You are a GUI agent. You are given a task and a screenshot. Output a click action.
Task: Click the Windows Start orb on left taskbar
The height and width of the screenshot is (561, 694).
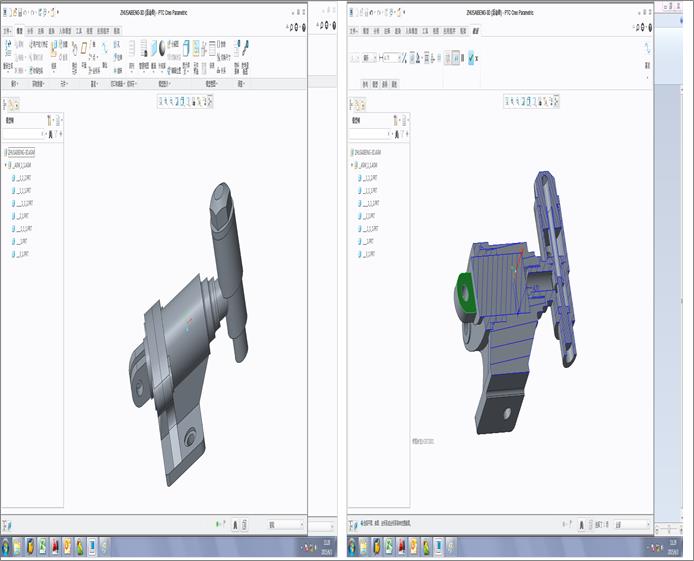coord(7,546)
